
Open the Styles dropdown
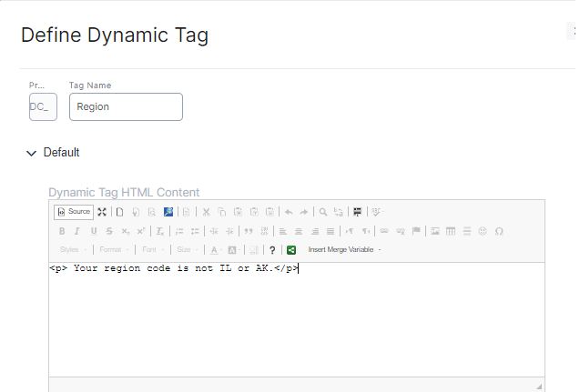73,249
